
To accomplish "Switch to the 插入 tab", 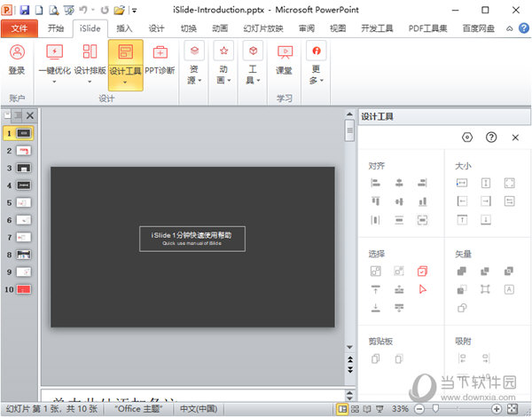I will click(124, 28).
